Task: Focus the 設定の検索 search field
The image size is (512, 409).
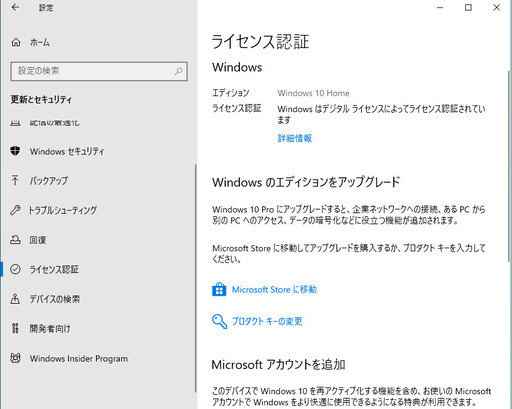Action: click(x=99, y=71)
